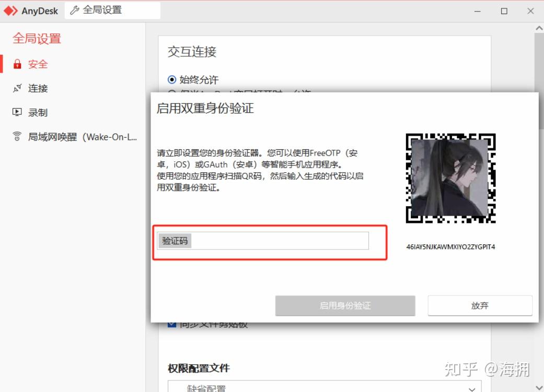The height and width of the screenshot is (392, 544).
Task: Click the QR code image for scanning
Action: [450, 179]
